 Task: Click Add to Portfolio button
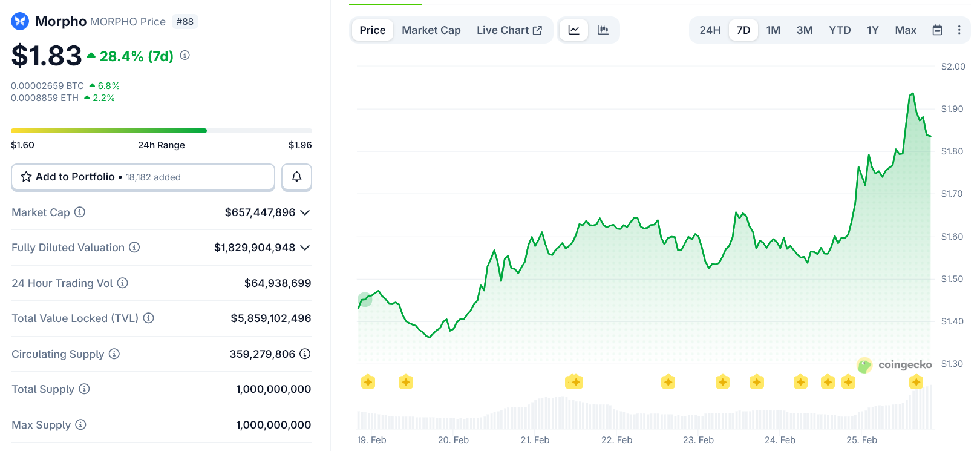[143, 177]
